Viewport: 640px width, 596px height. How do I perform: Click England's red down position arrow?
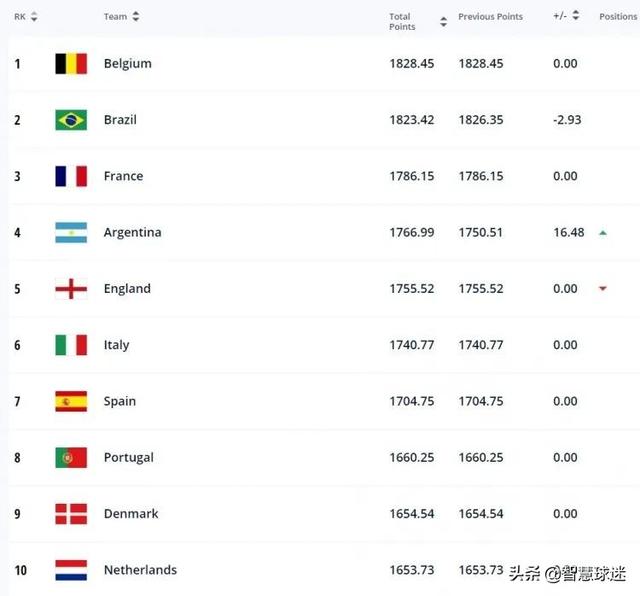603,289
